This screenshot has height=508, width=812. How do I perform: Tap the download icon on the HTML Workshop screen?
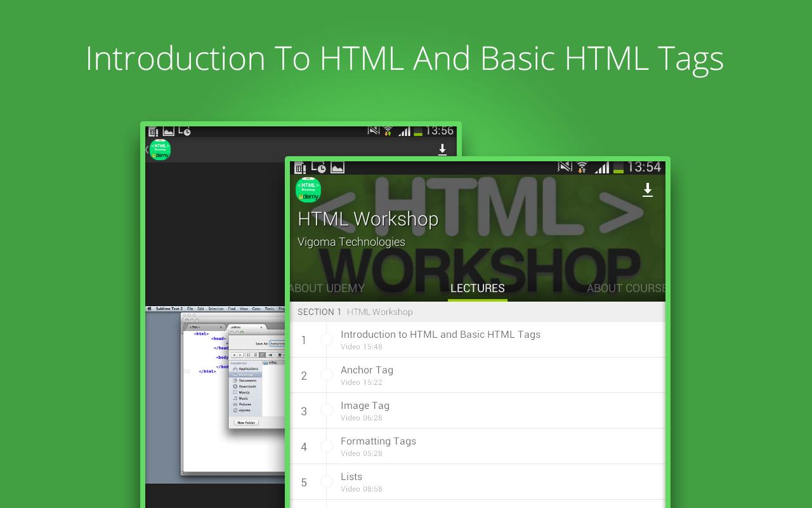point(648,189)
